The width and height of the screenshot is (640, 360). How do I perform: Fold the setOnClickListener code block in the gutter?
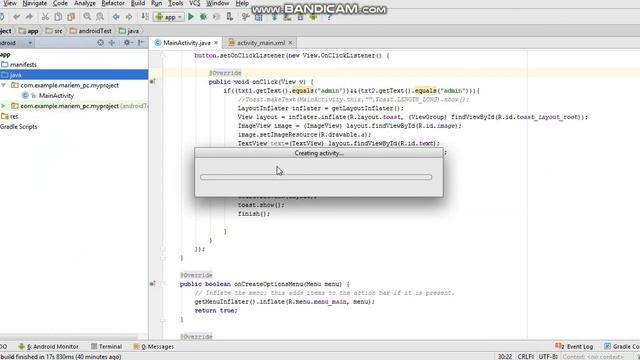(162, 55)
